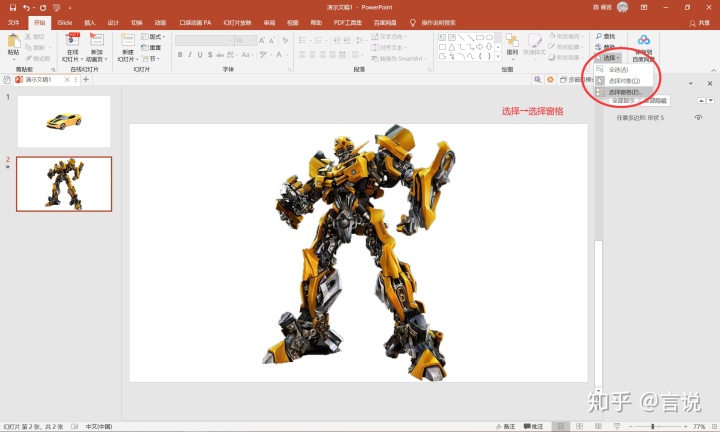The image size is (720, 432).
Task: Choose Selection Pane (选择窗格) menu item
Action: click(x=623, y=92)
